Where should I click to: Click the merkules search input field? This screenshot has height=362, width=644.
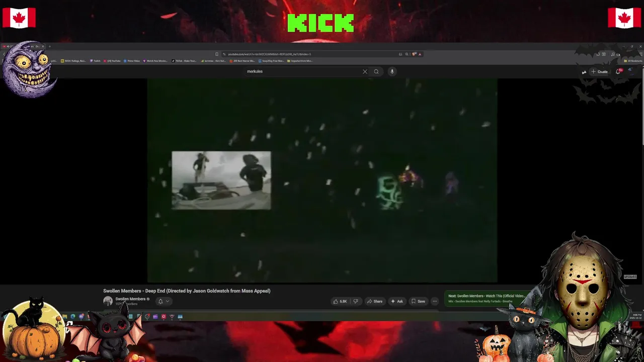tap(303, 71)
